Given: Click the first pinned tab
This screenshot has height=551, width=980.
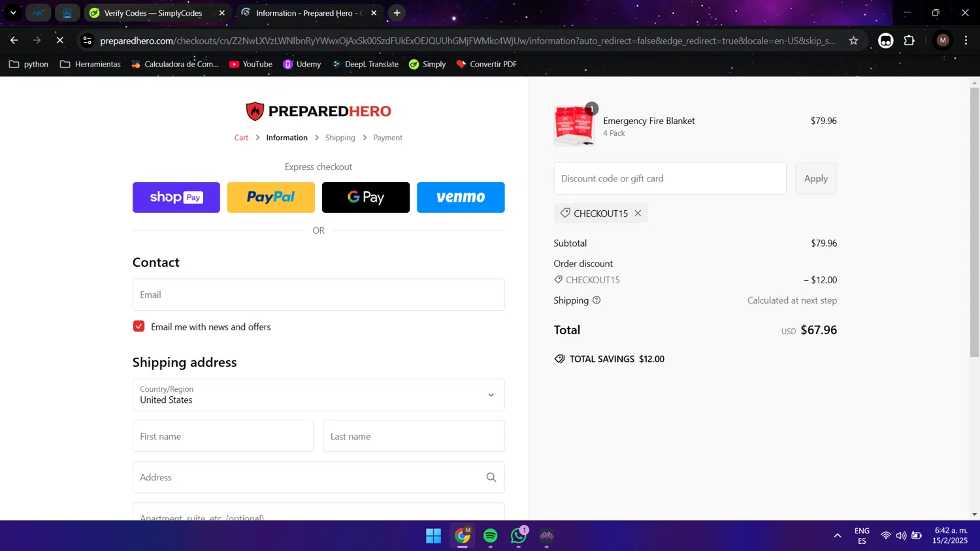Looking at the screenshot, I should 39,13.
